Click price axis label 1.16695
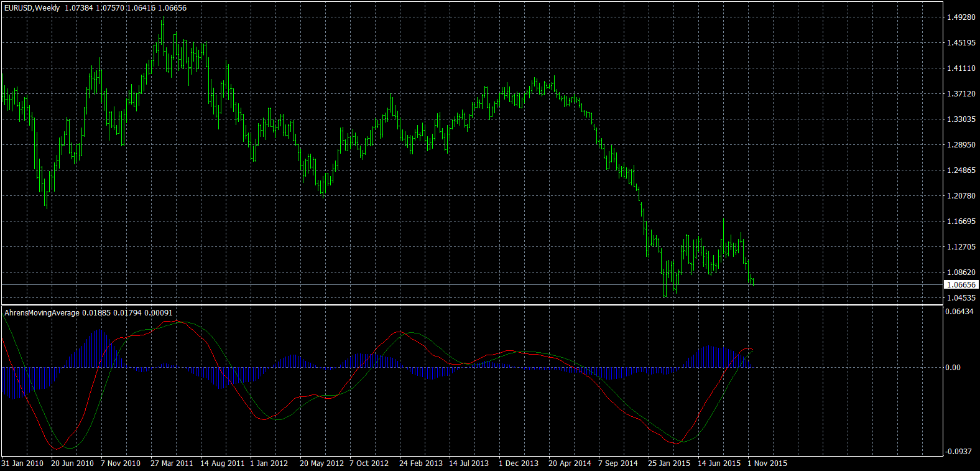The image size is (980, 471). tap(961, 222)
